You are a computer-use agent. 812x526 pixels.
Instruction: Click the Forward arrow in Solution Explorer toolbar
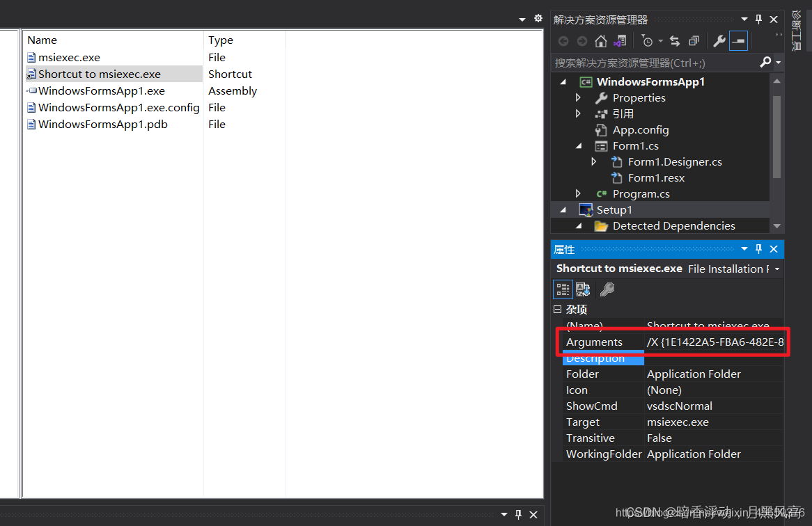pyautogui.click(x=582, y=41)
